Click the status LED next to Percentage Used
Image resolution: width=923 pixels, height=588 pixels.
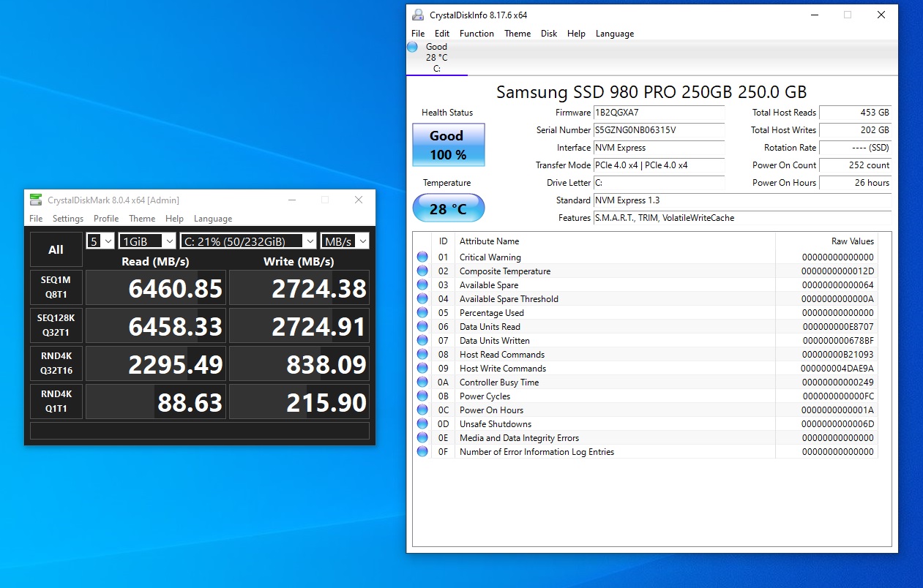422,312
